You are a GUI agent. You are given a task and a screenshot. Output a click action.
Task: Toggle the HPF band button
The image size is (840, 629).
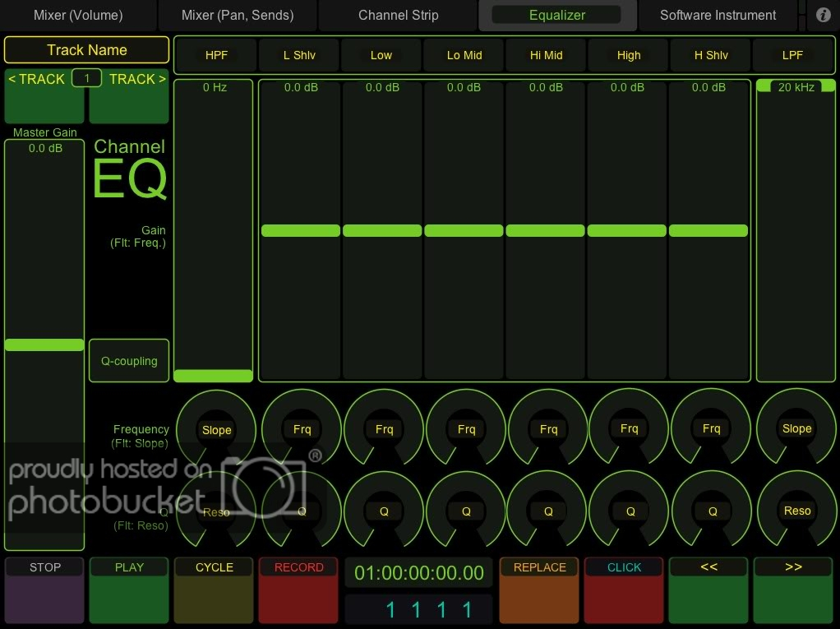point(217,55)
